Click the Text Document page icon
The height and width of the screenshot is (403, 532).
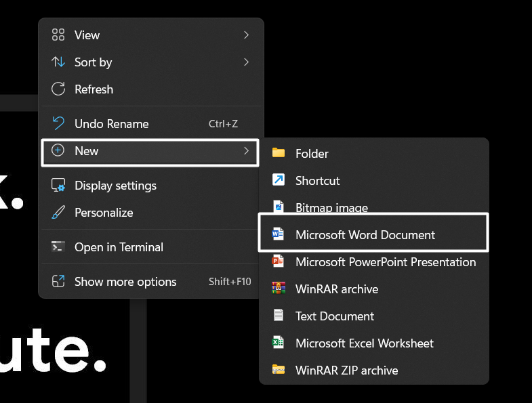pos(278,316)
